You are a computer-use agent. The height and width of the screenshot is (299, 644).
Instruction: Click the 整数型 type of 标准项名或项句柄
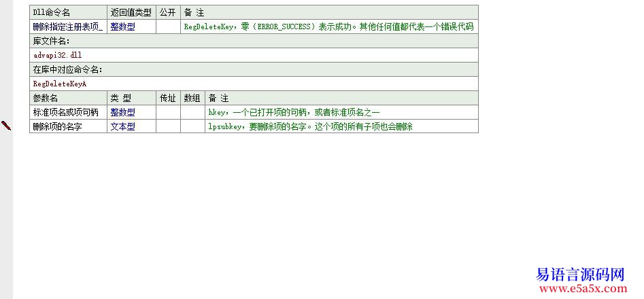(x=131, y=112)
